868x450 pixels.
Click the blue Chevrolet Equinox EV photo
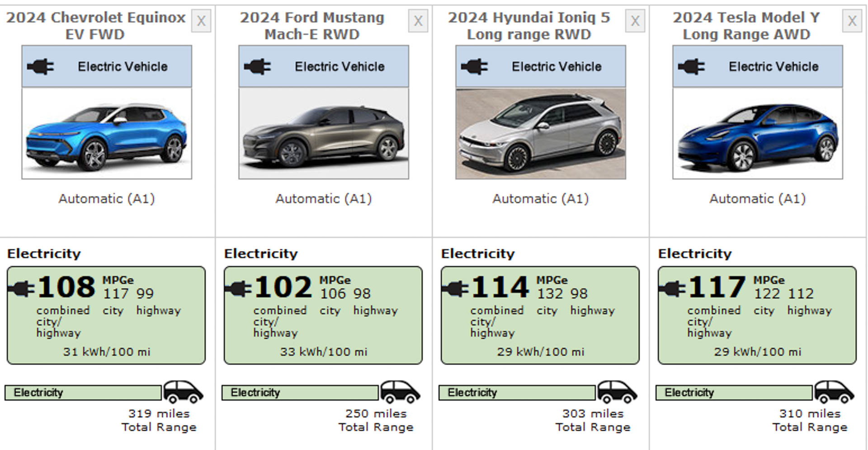pos(107,134)
